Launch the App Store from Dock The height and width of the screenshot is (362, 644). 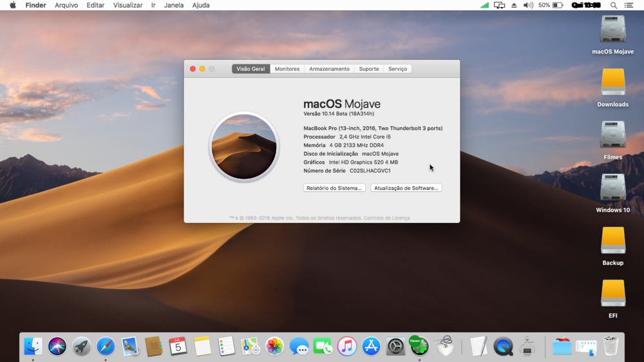coord(371,347)
